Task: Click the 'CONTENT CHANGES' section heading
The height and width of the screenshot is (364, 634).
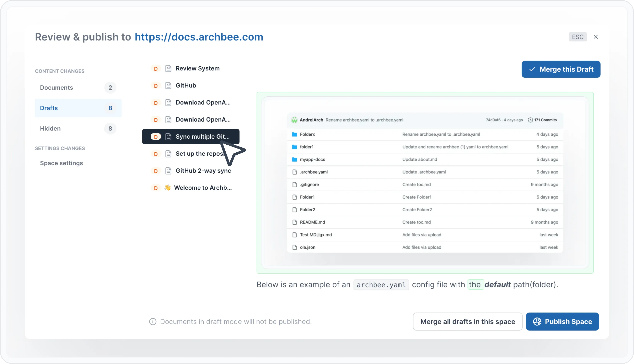Action: [x=60, y=71]
